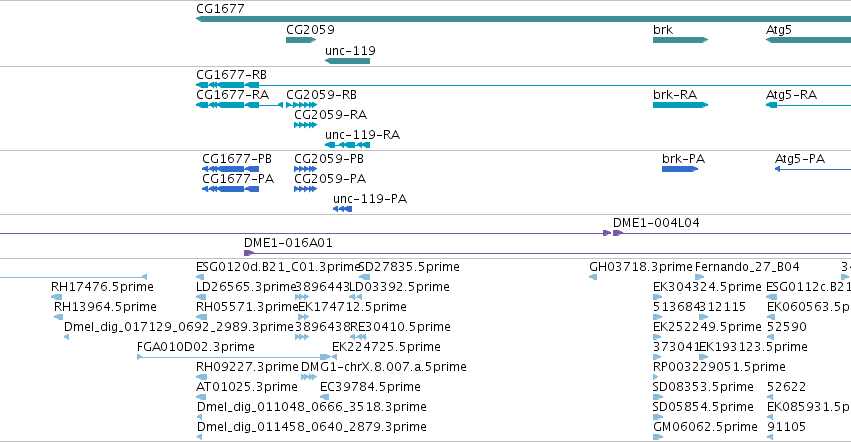Click the FGA010D02.3prime feature label
851x442 pixels.
pos(196,347)
